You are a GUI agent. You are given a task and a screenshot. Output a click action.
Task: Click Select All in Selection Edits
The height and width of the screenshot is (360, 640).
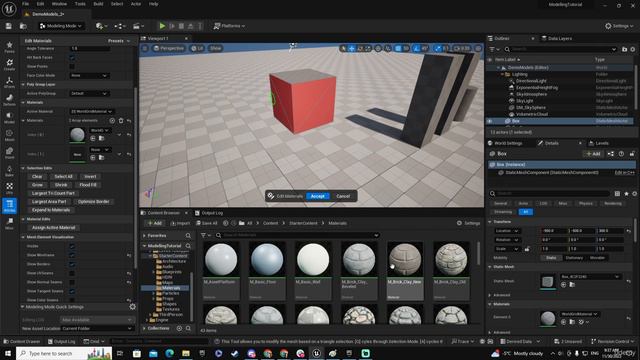63,176
